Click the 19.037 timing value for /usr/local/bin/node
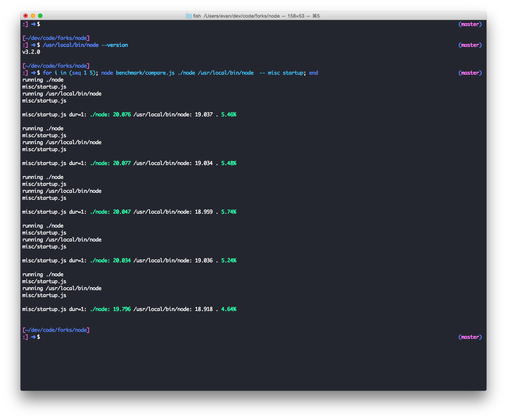 (204, 115)
